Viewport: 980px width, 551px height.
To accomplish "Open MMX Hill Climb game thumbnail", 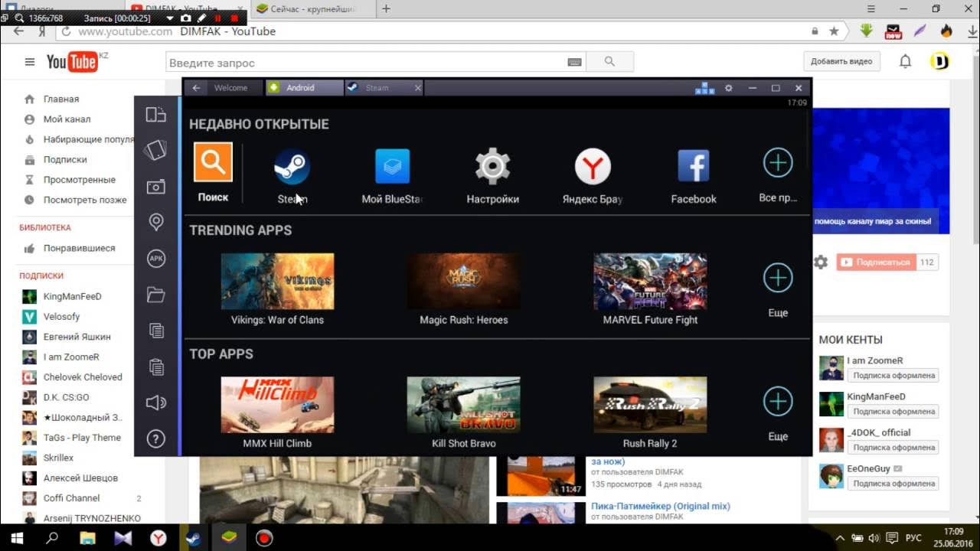I will 277,405.
